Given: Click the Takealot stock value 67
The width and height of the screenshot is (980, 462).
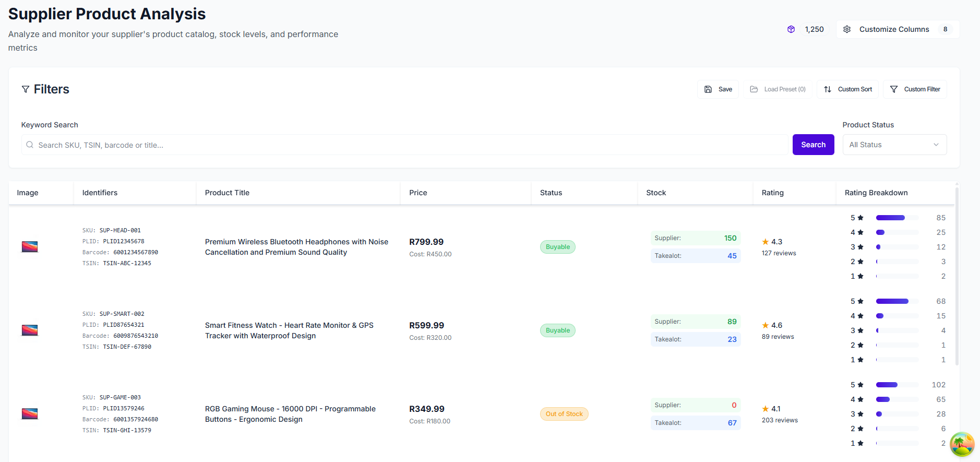Looking at the screenshot, I should 732,423.
